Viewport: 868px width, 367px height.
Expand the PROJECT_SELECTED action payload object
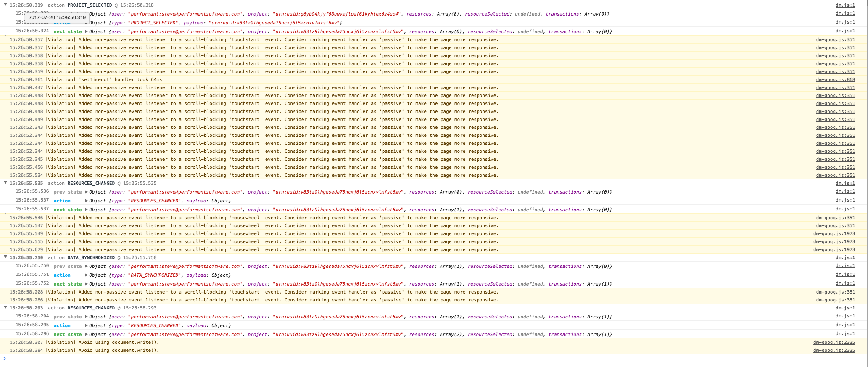tap(87, 23)
